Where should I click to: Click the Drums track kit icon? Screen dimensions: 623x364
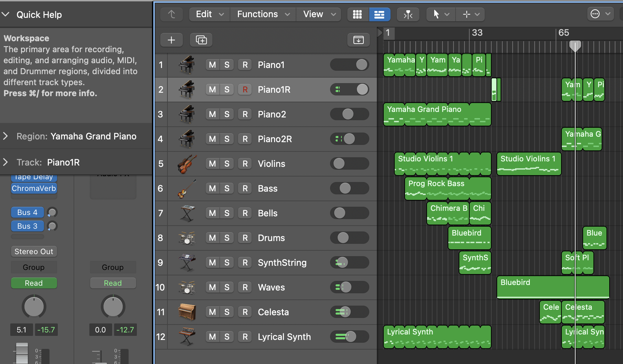click(187, 238)
